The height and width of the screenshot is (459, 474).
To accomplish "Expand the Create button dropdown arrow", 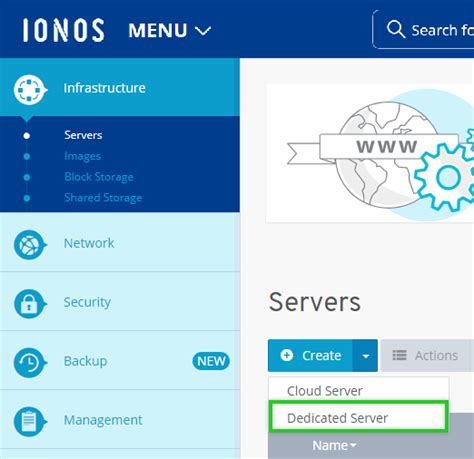I will 365,356.
